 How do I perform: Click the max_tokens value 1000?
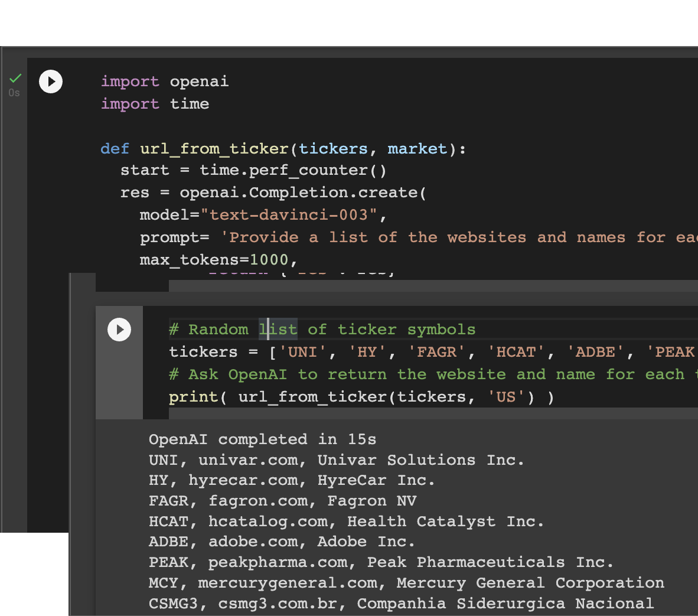[x=269, y=260]
